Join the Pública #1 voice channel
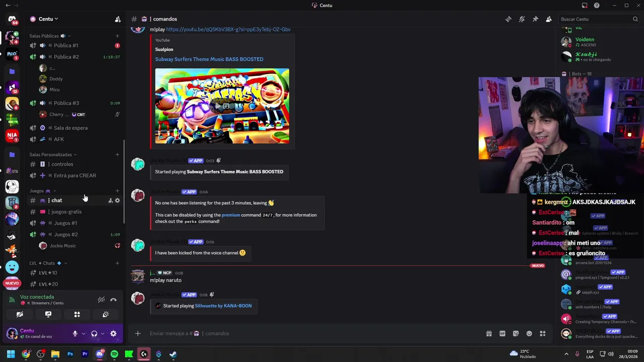 click(x=66, y=45)
